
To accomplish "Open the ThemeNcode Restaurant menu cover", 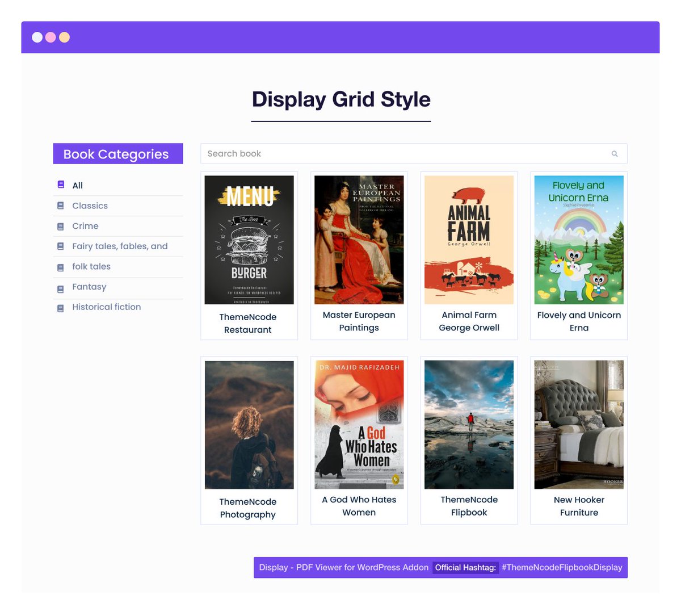I will (x=249, y=240).
